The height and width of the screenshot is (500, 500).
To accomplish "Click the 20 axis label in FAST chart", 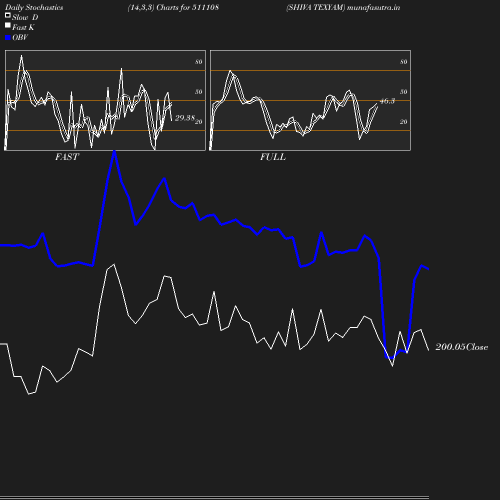I will tap(199, 122).
